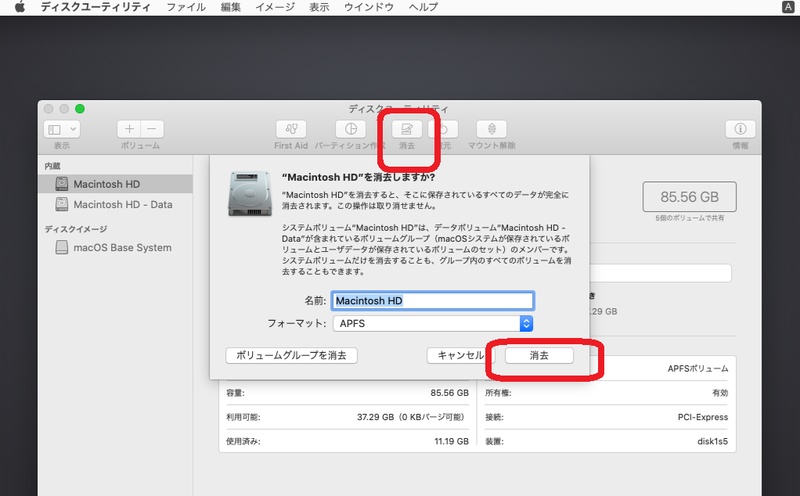
Task: Remove a volume with minus button
Action: pos(152,129)
